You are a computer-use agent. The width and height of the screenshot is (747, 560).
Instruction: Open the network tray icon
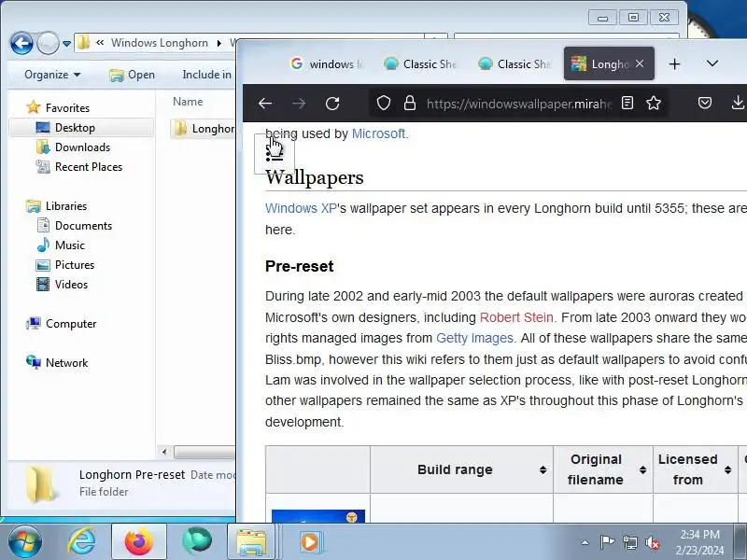point(629,542)
